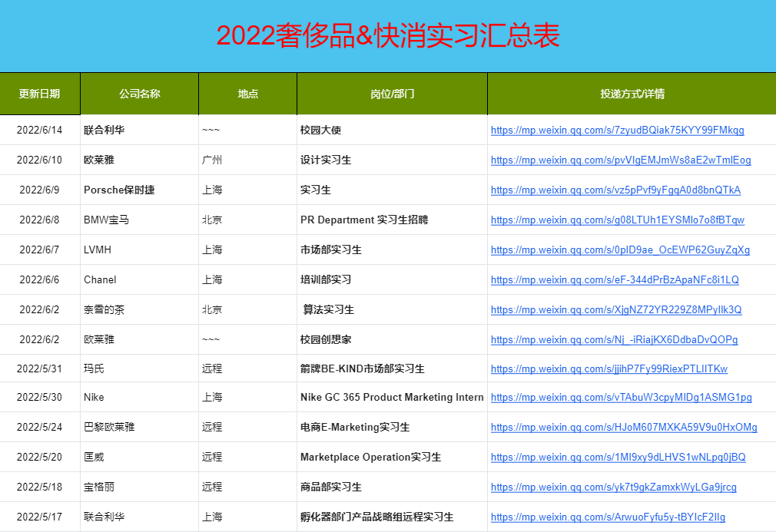The width and height of the screenshot is (776, 532).
Task: Select the 地点 column header
Action: (248, 94)
